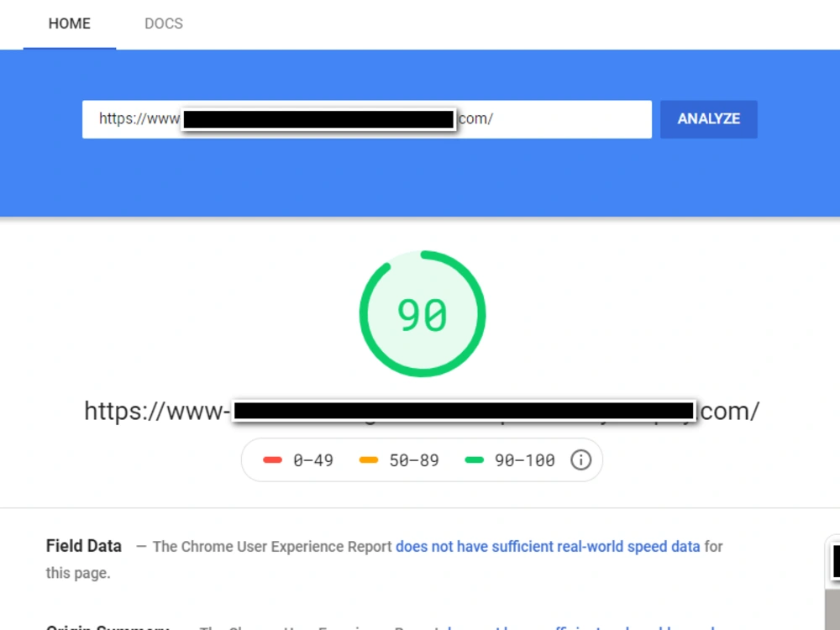Open 'does not have sufficient real-world speed data' link

[548, 547]
